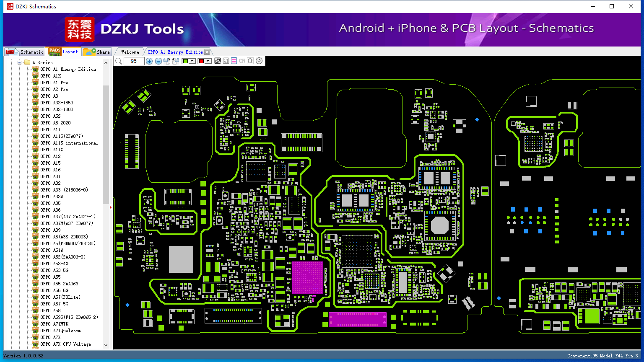Rotate the board layout clockwise
The image size is (644, 362).
[x=167, y=61]
